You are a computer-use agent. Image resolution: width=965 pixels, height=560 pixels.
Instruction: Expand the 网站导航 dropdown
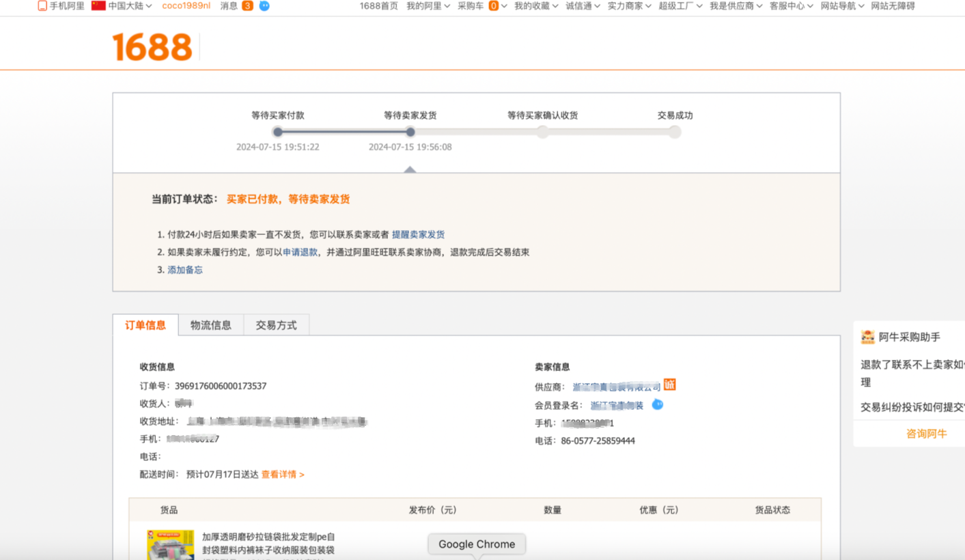pyautogui.click(x=842, y=6)
